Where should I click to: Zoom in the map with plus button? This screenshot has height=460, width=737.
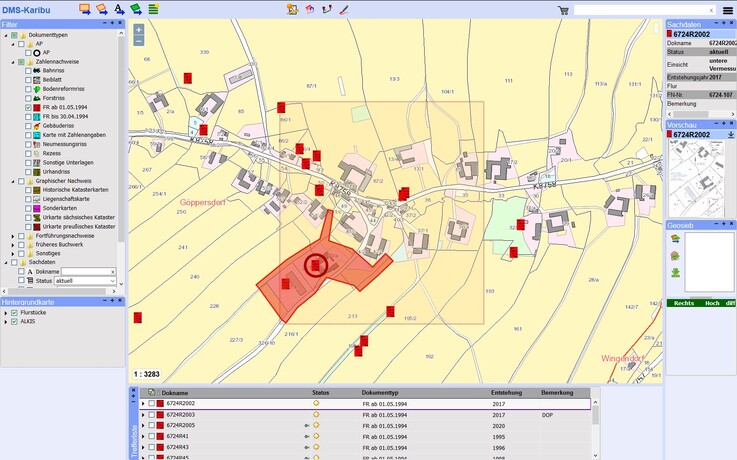coord(138,30)
